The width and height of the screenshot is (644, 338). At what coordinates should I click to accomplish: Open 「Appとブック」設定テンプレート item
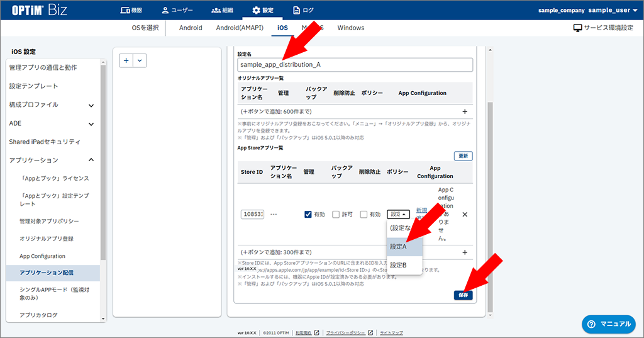pyautogui.click(x=54, y=200)
